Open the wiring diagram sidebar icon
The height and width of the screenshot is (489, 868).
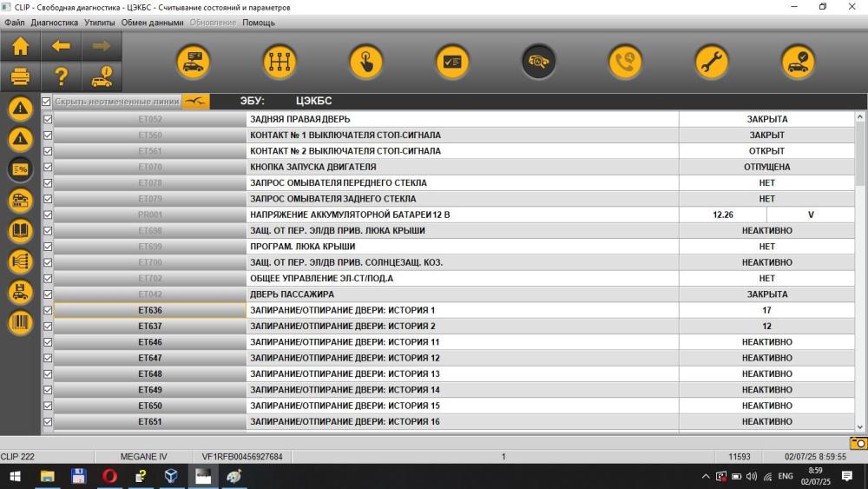21,261
